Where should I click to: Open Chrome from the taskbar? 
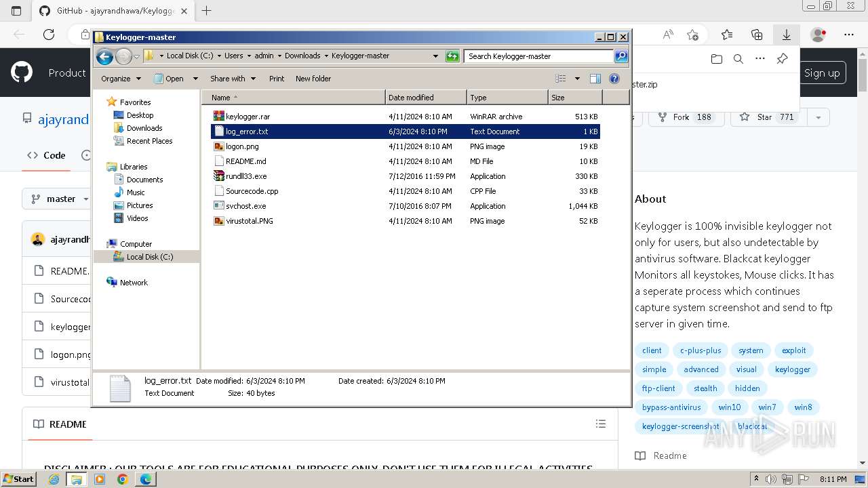coord(123,479)
